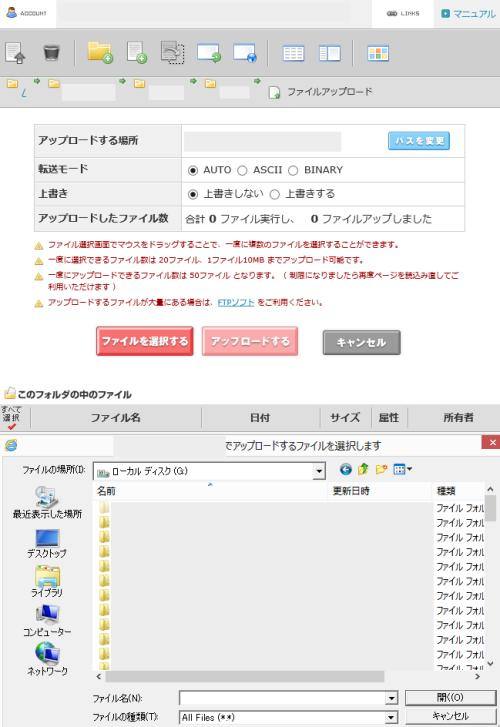
Task: Select BINARY transfer mode
Action: tap(293, 171)
